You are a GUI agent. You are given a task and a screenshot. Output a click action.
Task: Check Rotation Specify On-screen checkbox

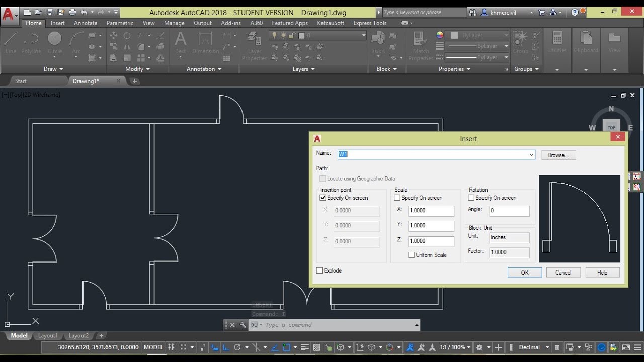pyautogui.click(x=471, y=198)
